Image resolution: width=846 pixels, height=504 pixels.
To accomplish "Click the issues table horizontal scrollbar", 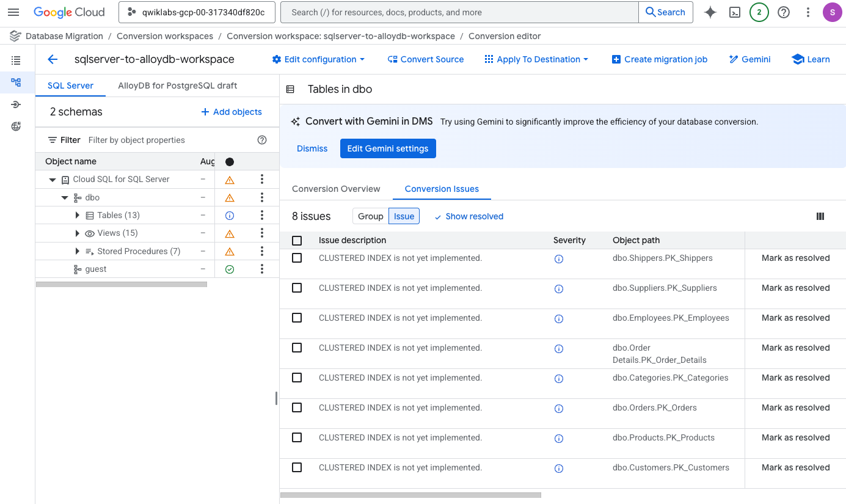I will tap(410, 495).
